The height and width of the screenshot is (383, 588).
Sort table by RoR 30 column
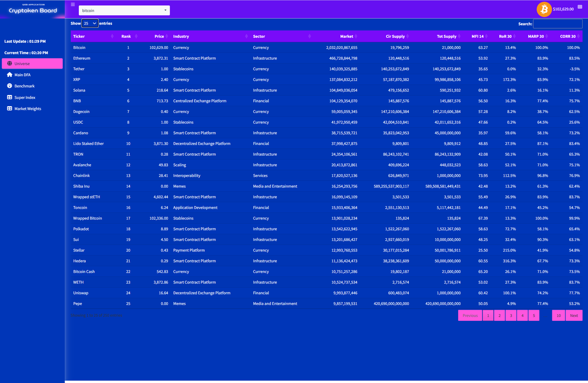(x=505, y=36)
